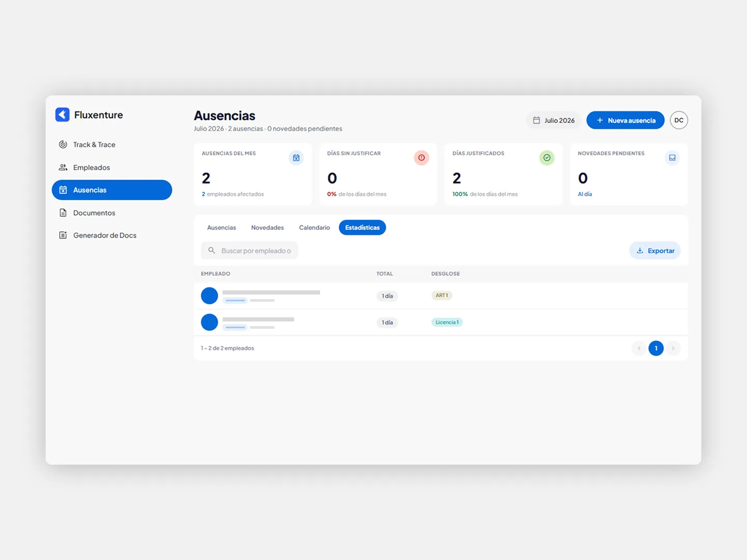Screen dimensions: 747x560
Task: Click the '2 empleados afectados' text
Action: (x=233, y=194)
